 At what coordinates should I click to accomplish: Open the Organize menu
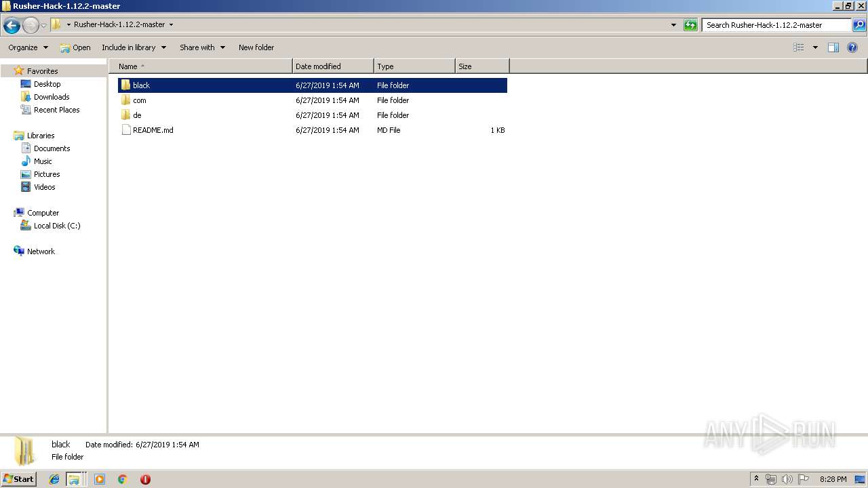[x=28, y=47]
